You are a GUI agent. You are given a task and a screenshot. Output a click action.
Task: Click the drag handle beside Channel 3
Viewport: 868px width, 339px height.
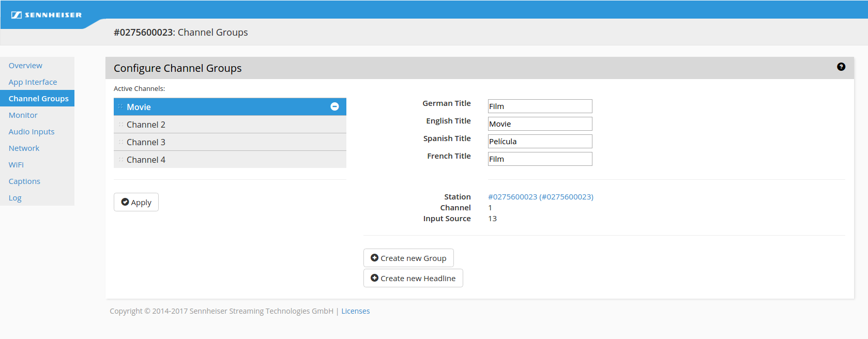(x=120, y=142)
